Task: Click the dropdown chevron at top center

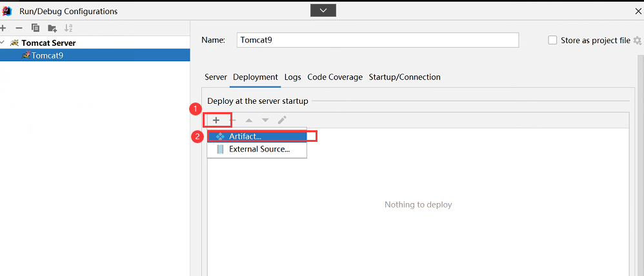Action: click(x=323, y=11)
